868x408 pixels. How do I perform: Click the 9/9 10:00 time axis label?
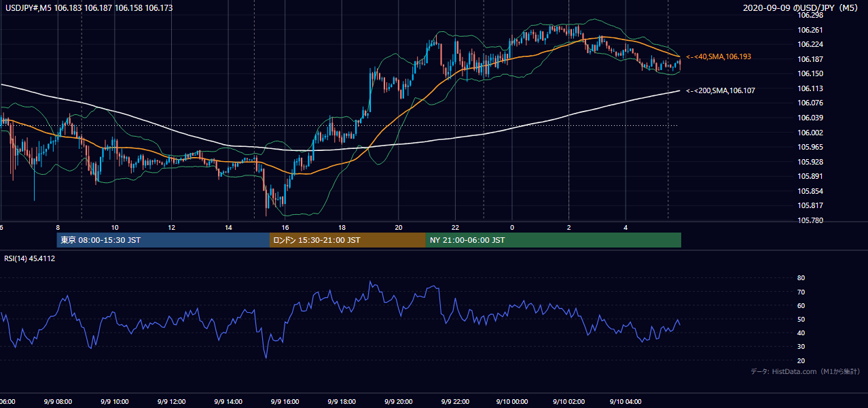[x=114, y=401]
